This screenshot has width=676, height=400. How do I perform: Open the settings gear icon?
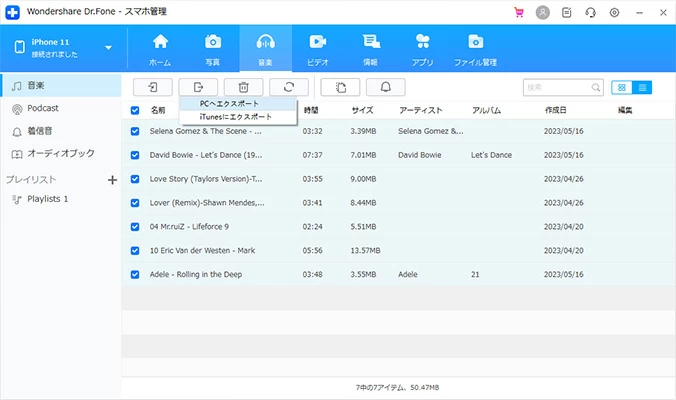[614, 13]
